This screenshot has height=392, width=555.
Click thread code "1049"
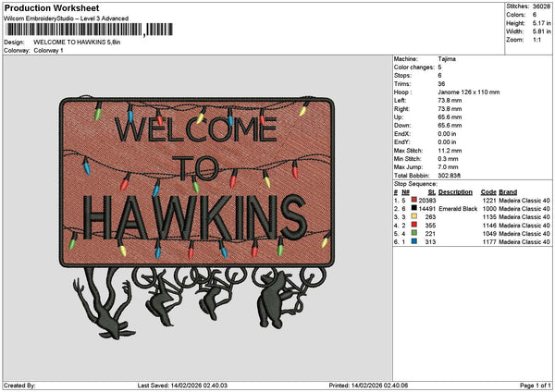point(489,234)
